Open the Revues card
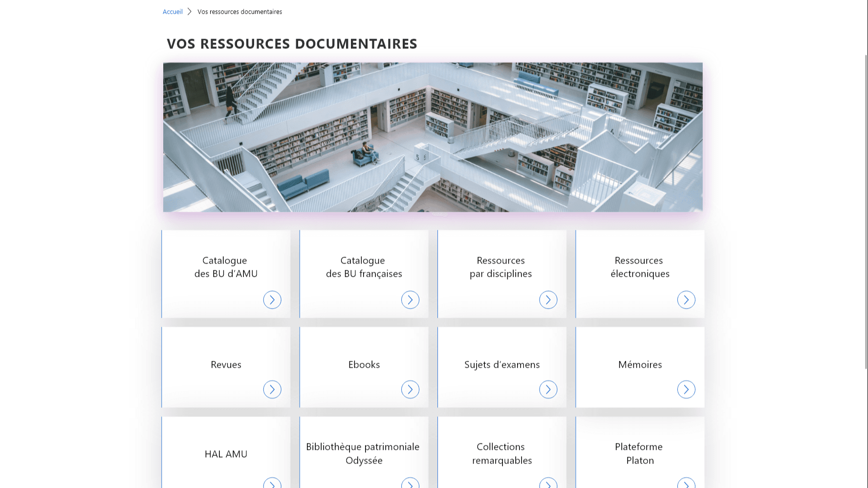The width and height of the screenshot is (868, 488). (x=226, y=367)
